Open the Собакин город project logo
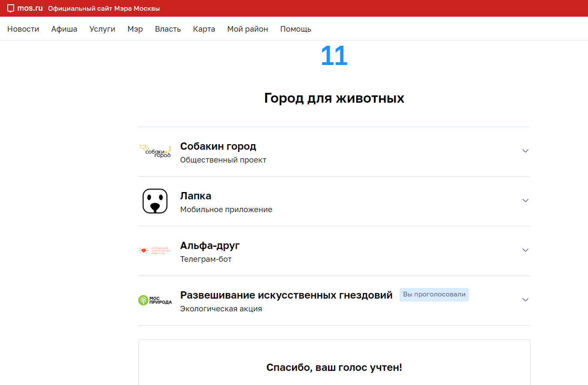Viewport: 588px width, 385px height. 155,151
